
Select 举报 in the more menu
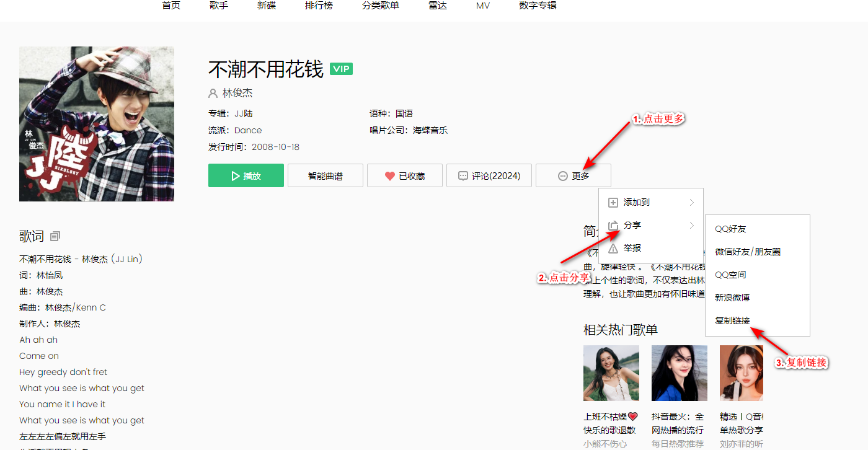tap(651, 248)
